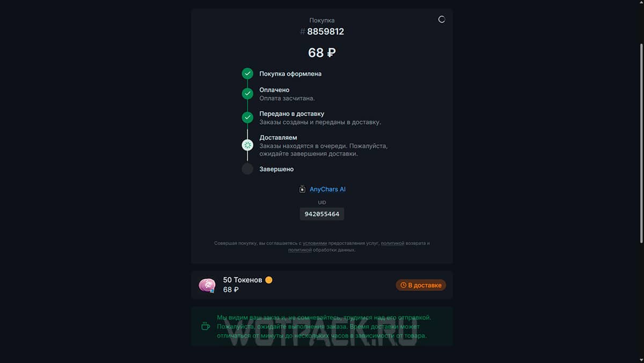
Task: Click the 50 Токенов item title
Action: coord(243,280)
